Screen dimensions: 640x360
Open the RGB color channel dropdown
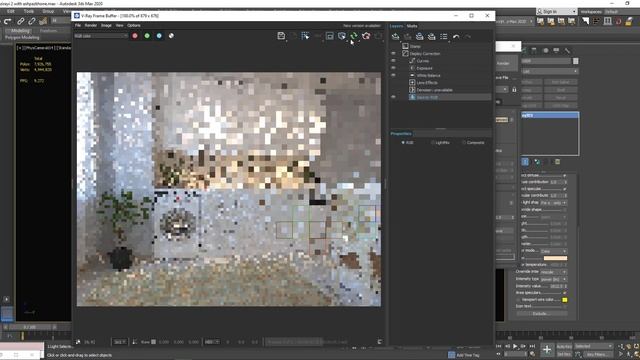(x=101, y=36)
